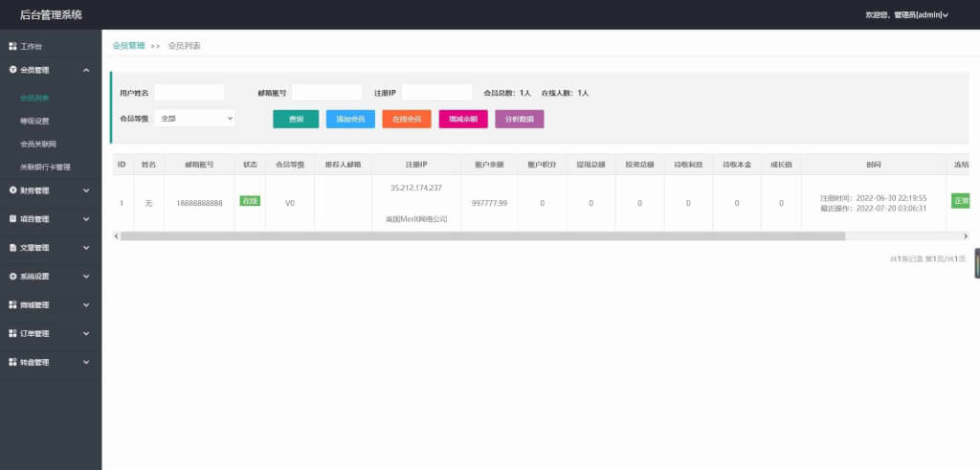Focus the 注册IP filter input field

(436, 93)
